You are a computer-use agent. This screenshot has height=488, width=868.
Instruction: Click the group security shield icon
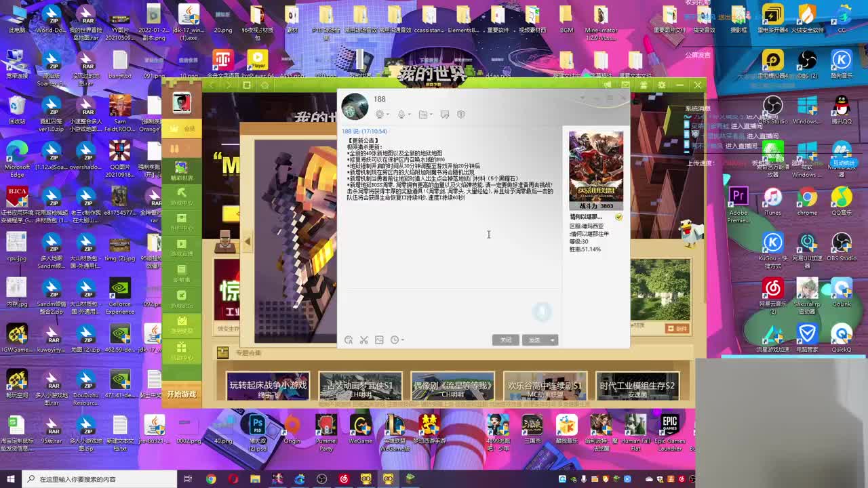coord(461,114)
